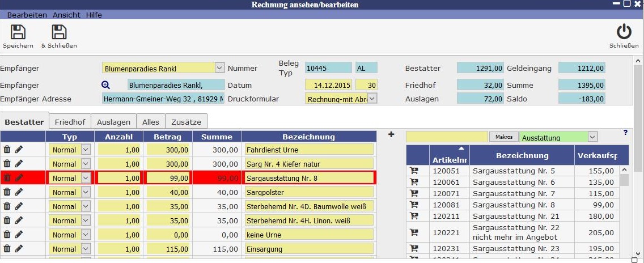Click the Makros button
Image resolution: width=644 pixels, height=263 pixels.
pos(503,137)
